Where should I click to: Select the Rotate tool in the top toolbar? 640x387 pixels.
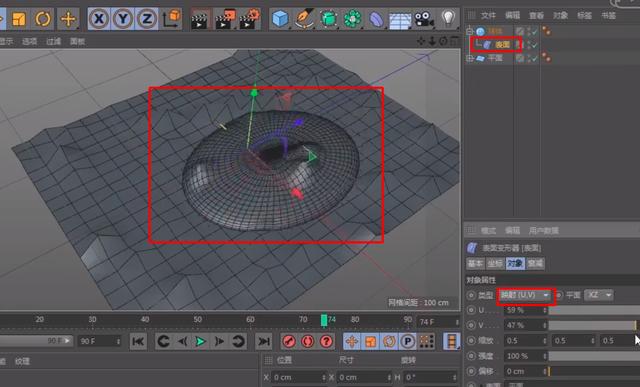click(43, 19)
